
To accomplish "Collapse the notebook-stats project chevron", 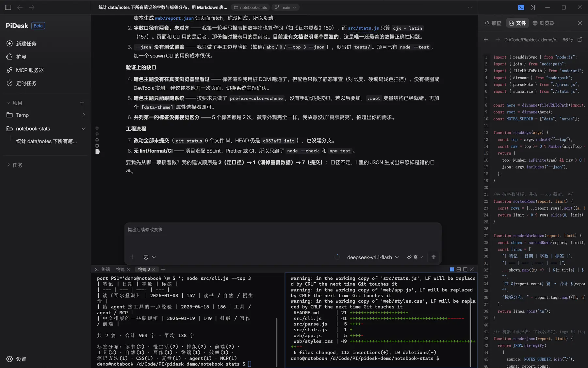I will 84,129.
